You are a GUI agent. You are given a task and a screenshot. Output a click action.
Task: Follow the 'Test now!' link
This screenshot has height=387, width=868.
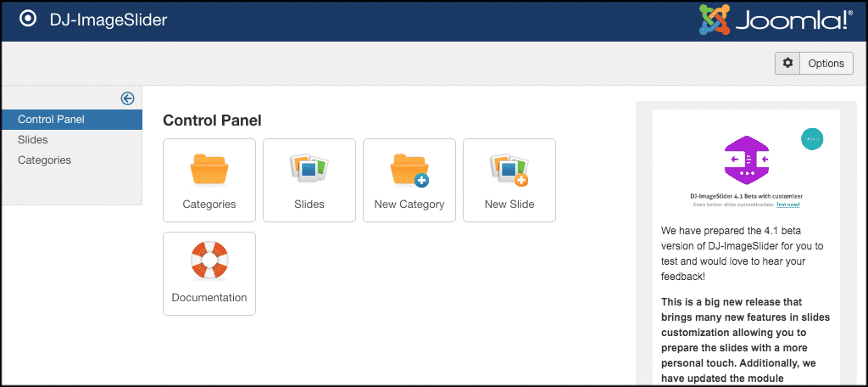coord(787,205)
